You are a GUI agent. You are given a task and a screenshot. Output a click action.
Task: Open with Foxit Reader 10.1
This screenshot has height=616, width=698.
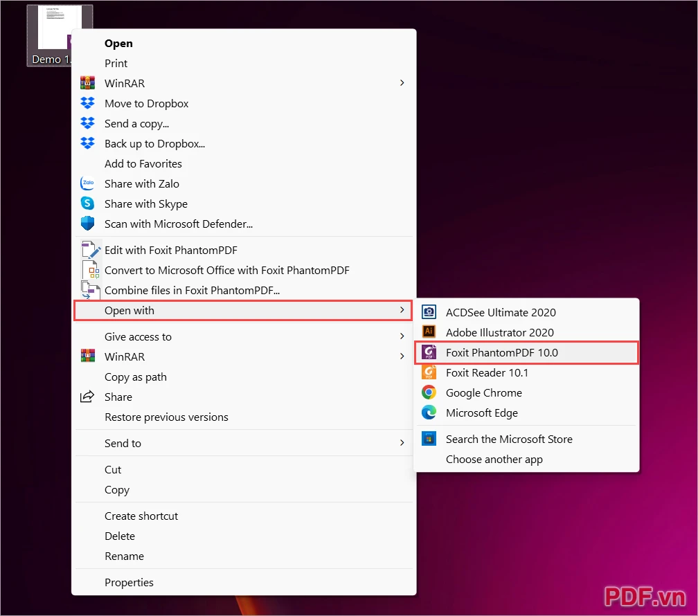point(526,372)
